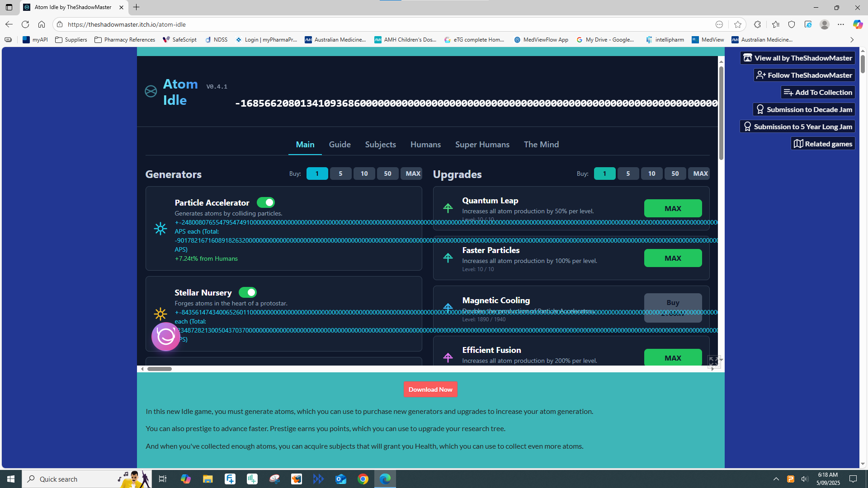This screenshot has width=868, height=488.
Task: Favorite this page with the star icon
Action: click(738, 24)
